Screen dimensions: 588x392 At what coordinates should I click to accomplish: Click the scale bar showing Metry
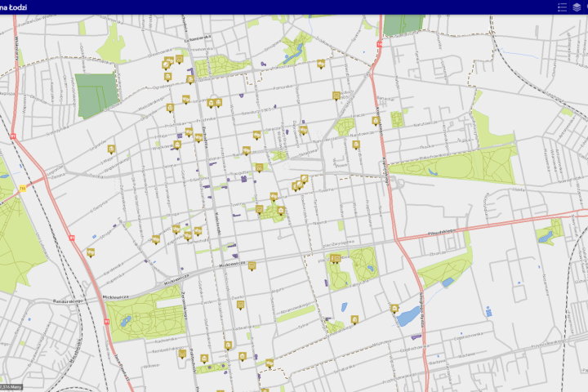(x=11, y=387)
